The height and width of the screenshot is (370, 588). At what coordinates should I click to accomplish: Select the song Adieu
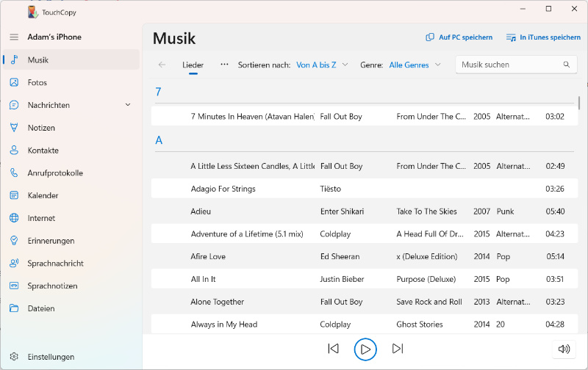point(365,211)
